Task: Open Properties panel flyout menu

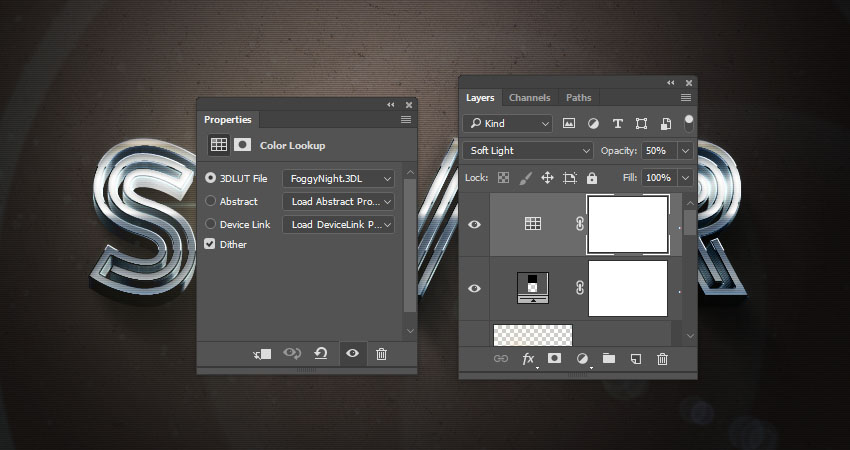Action: coord(405,120)
